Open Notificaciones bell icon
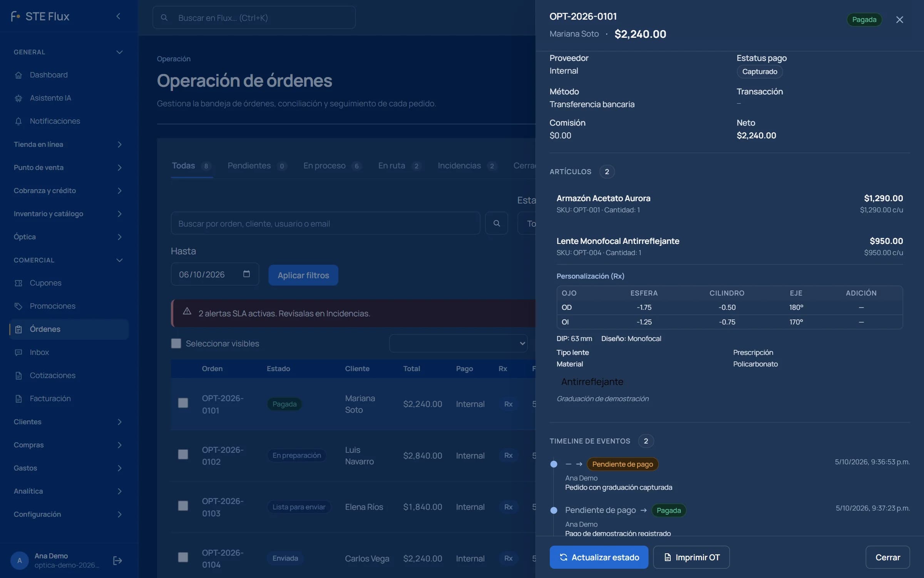The height and width of the screenshot is (578, 924). [18, 121]
